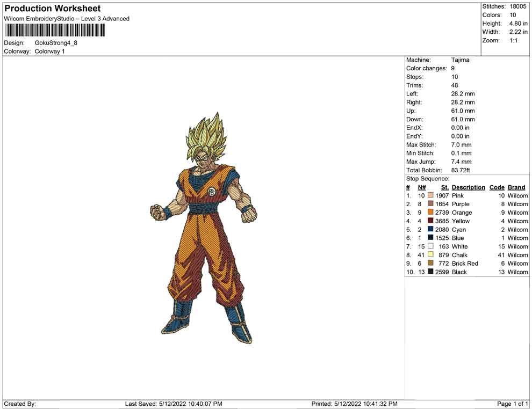Click the Stop Sequence label
This screenshot has width=532, height=409.
(x=428, y=179)
